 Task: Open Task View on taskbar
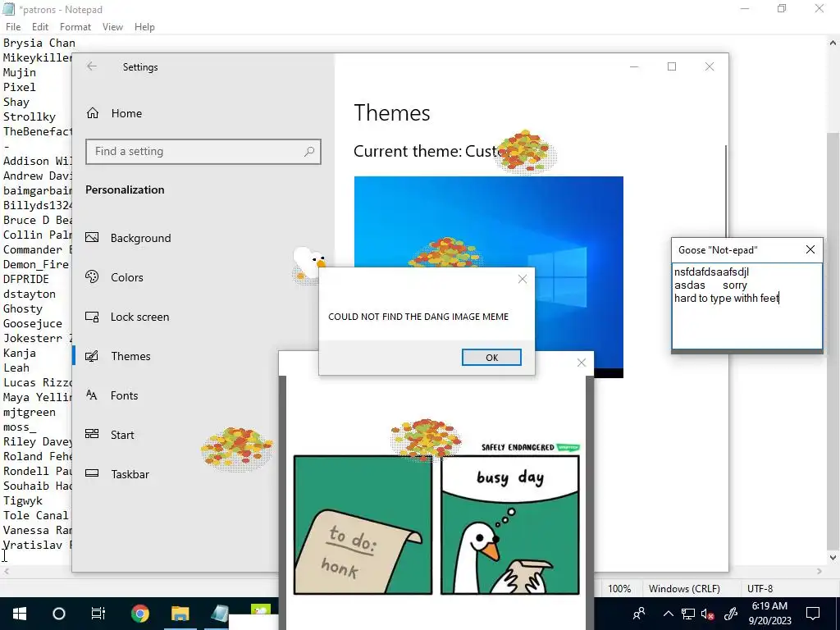tap(98, 614)
